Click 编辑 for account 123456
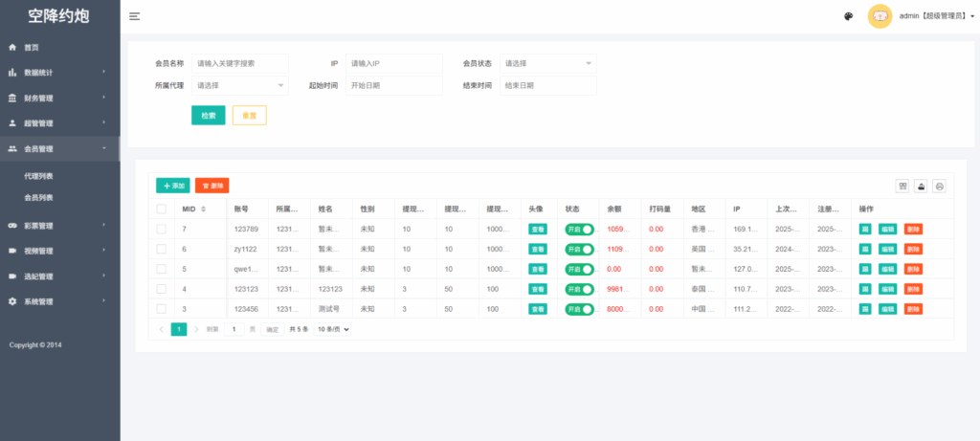Image resolution: width=980 pixels, height=441 pixels. [887, 309]
